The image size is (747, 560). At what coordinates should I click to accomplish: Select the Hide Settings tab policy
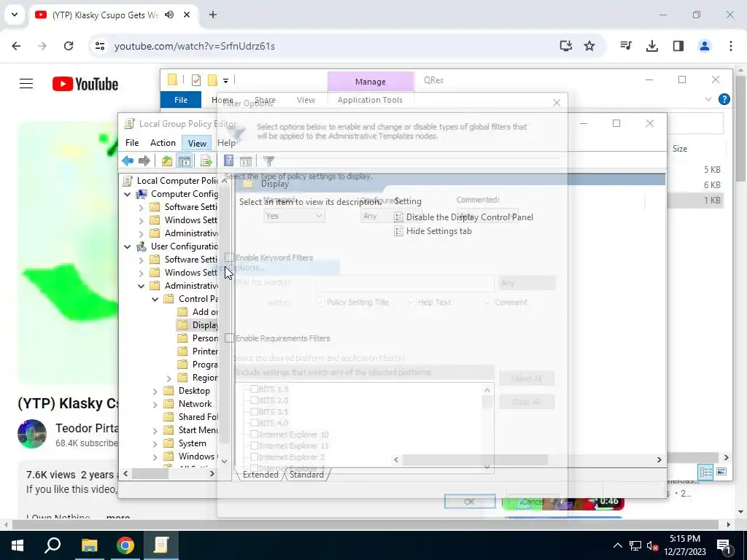pyautogui.click(x=433, y=231)
